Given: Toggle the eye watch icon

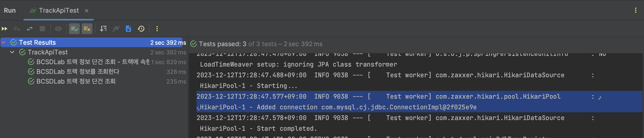Looking at the screenshot, I should [58, 29].
